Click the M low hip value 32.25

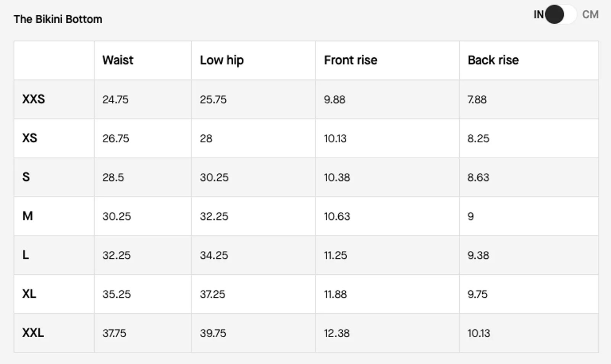(214, 216)
